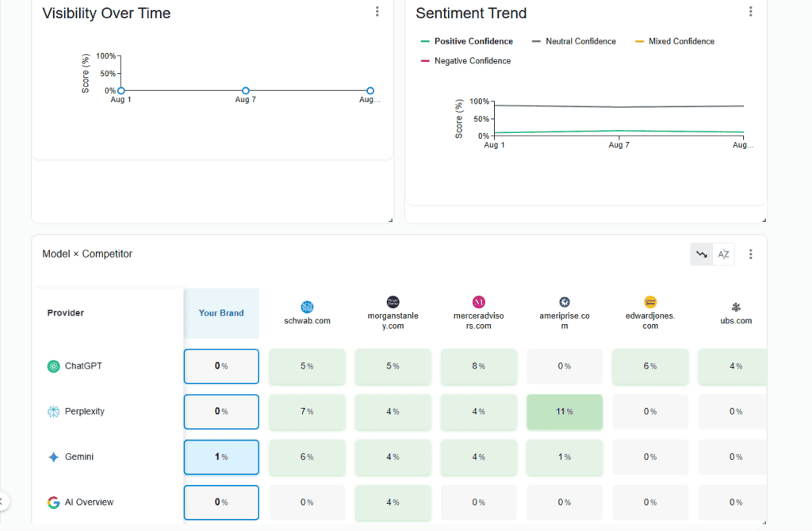
Task: Select the Perplexity provider row label
Action: 84,412
